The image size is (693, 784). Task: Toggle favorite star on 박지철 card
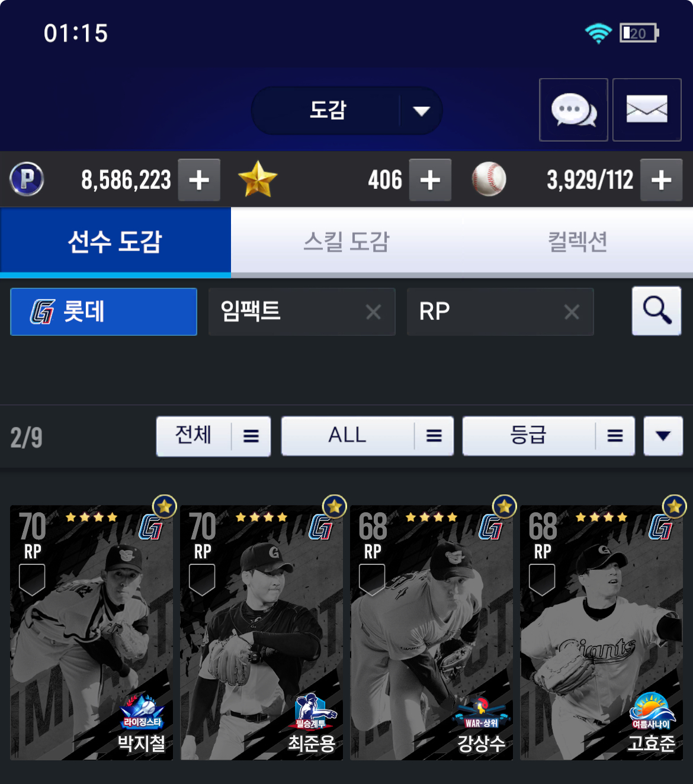165,507
